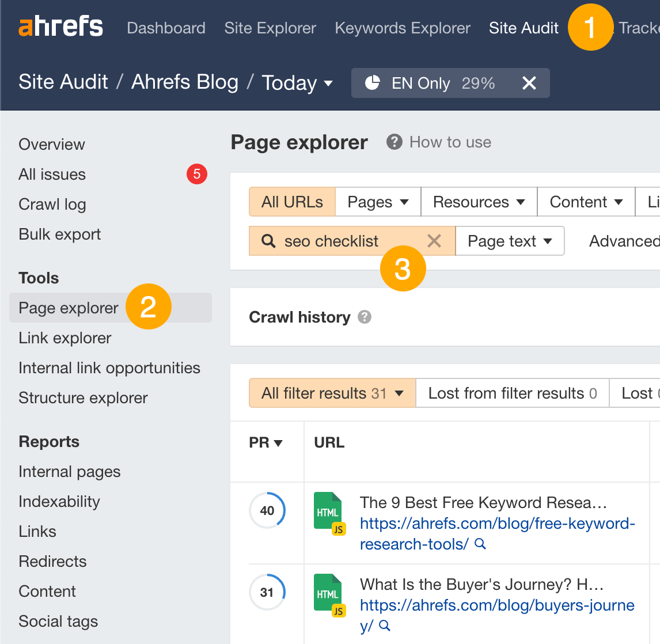Click the search magnifier in the filter box

[267, 241]
